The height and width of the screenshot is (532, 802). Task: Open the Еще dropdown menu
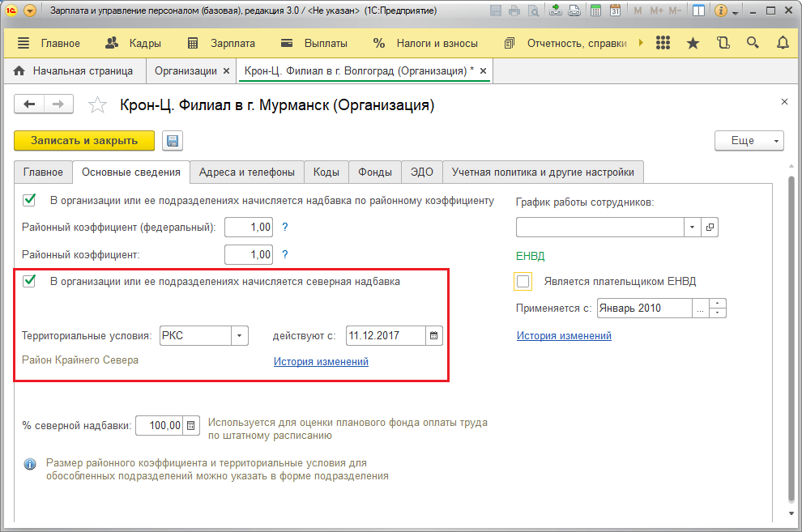[749, 141]
